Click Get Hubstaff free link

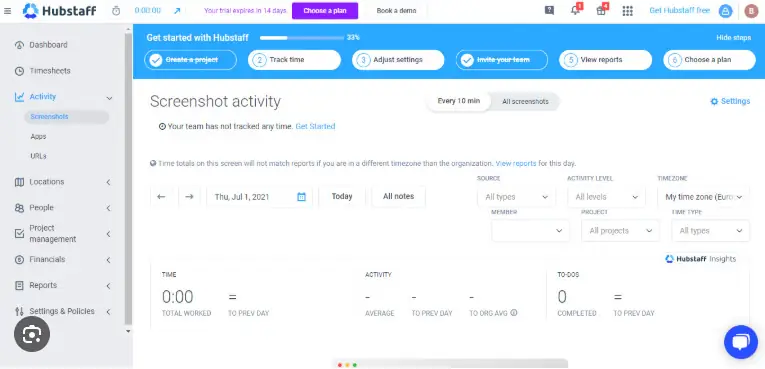[679, 10]
